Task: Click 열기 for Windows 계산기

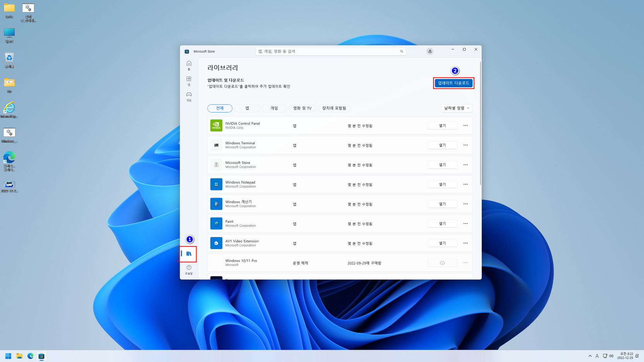Action: coord(442,204)
